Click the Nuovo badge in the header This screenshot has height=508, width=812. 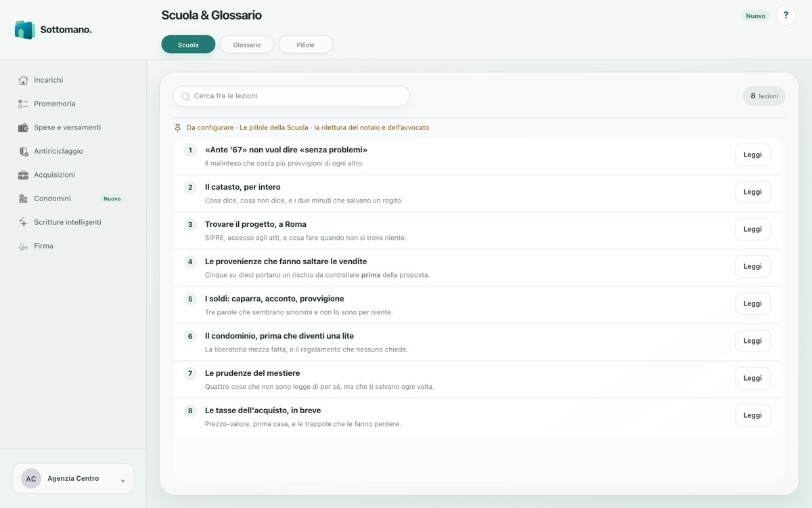(756, 16)
